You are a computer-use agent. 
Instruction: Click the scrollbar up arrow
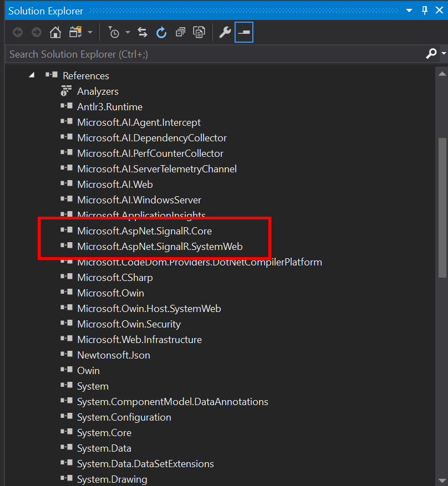click(442, 74)
